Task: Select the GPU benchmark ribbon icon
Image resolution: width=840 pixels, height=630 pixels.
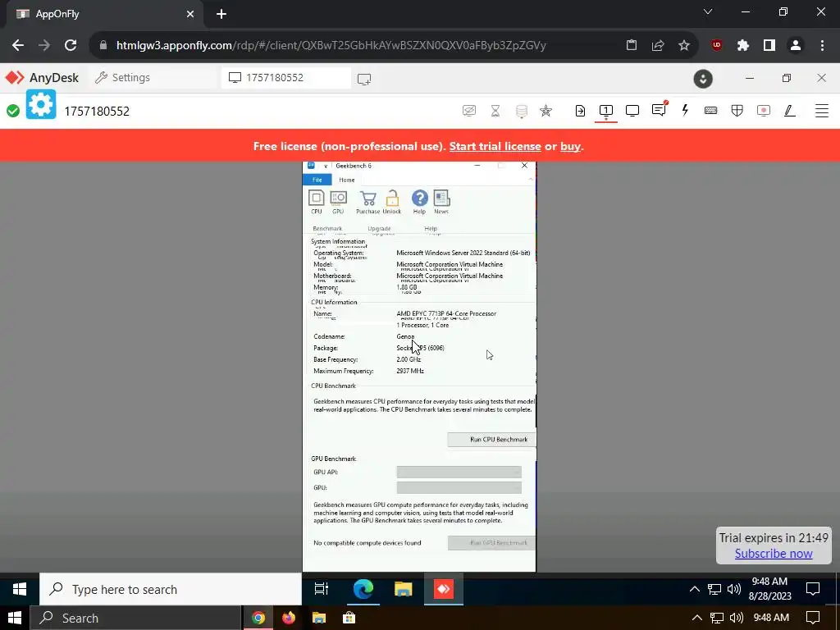Action: coord(338,202)
